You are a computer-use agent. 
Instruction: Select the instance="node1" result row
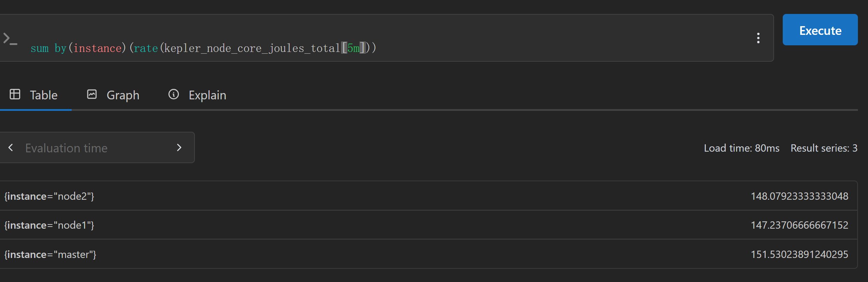pos(428,225)
